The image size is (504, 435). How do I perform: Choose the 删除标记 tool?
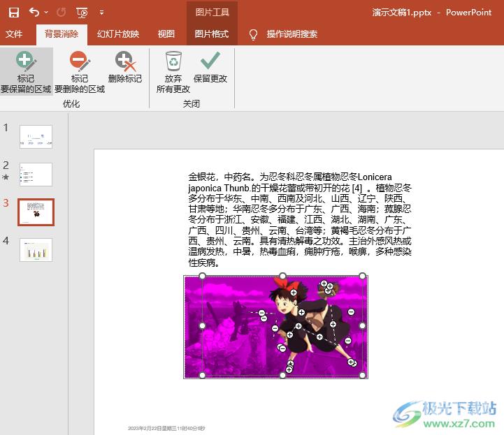point(125,68)
